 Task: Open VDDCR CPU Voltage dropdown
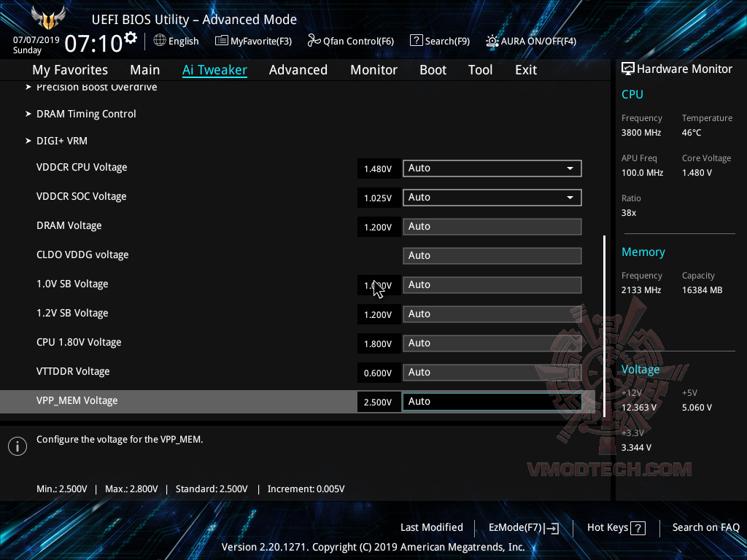(x=492, y=168)
